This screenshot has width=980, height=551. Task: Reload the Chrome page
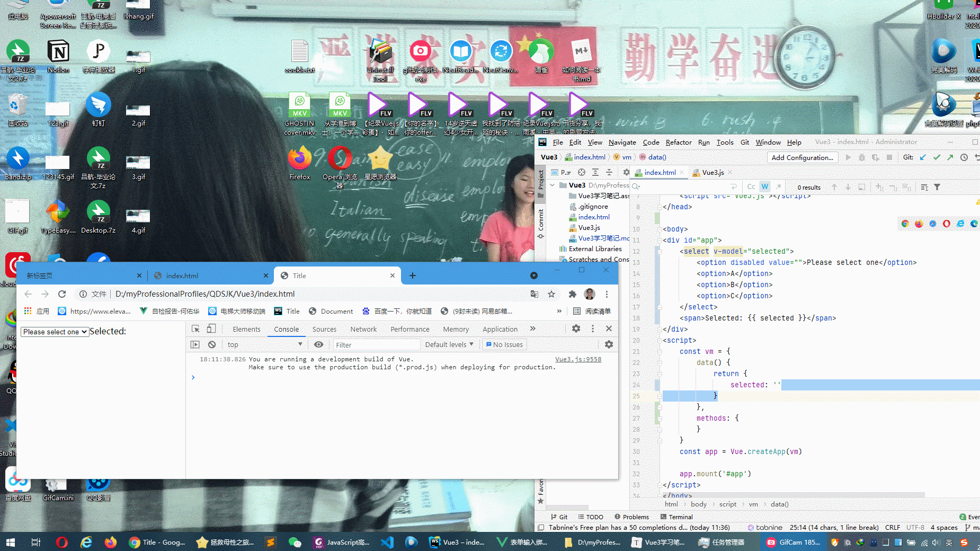(62, 294)
